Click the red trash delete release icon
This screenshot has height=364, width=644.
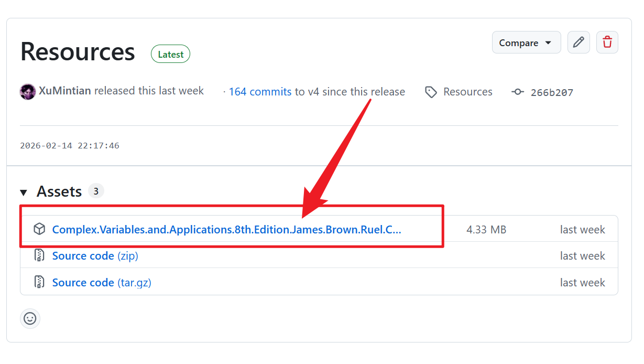(607, 42)
